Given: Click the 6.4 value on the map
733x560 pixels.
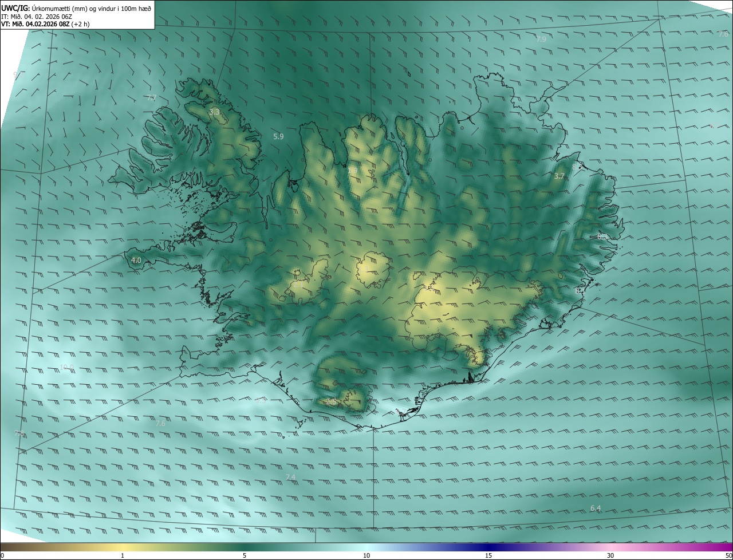Looking at the screenshot, I should tap(596, 508).
